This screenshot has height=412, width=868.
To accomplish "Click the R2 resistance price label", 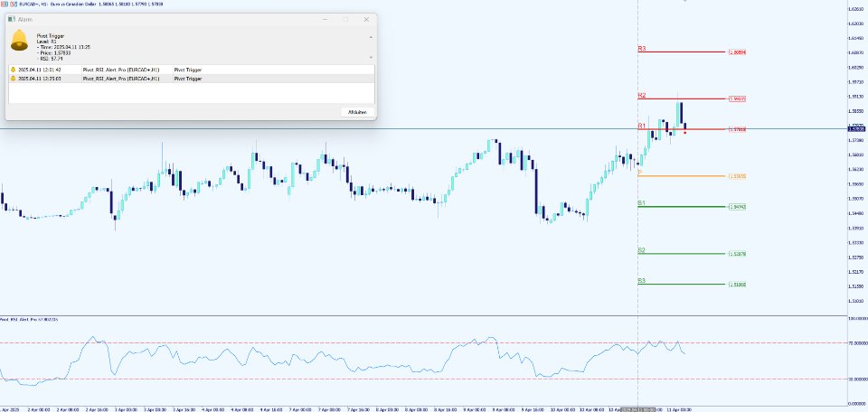I will (x=739, y=98).
